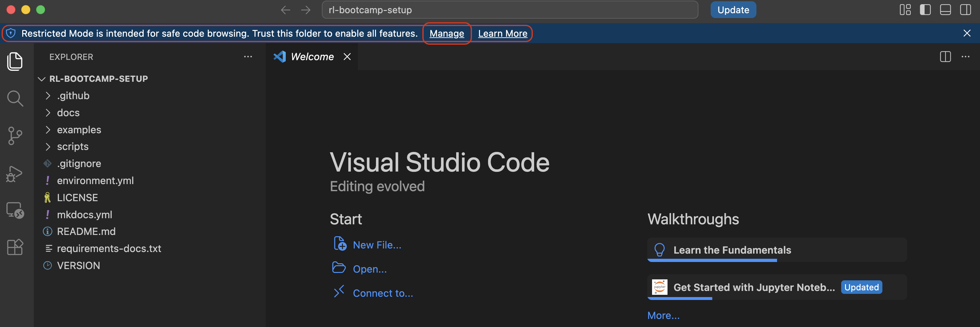Open the Extensions view icon
Image resolution: width=980 pixels, height=327 pixels.
click(15, 247)
